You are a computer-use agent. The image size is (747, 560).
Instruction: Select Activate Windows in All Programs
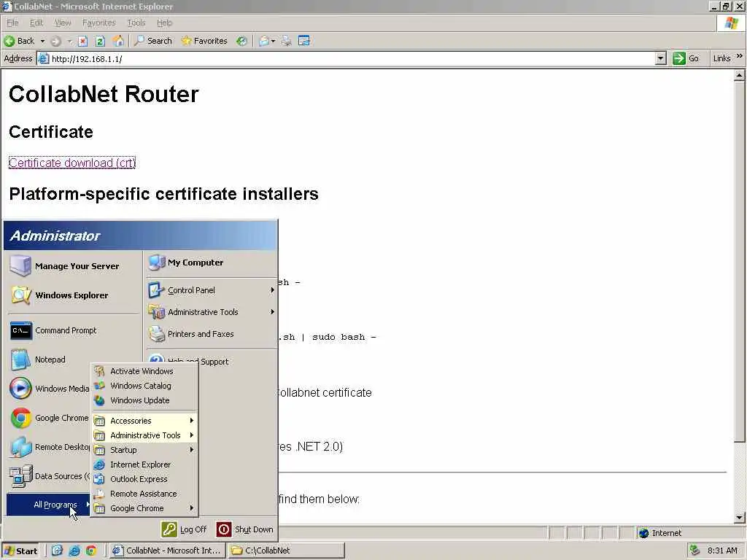[x=144, y=371]
